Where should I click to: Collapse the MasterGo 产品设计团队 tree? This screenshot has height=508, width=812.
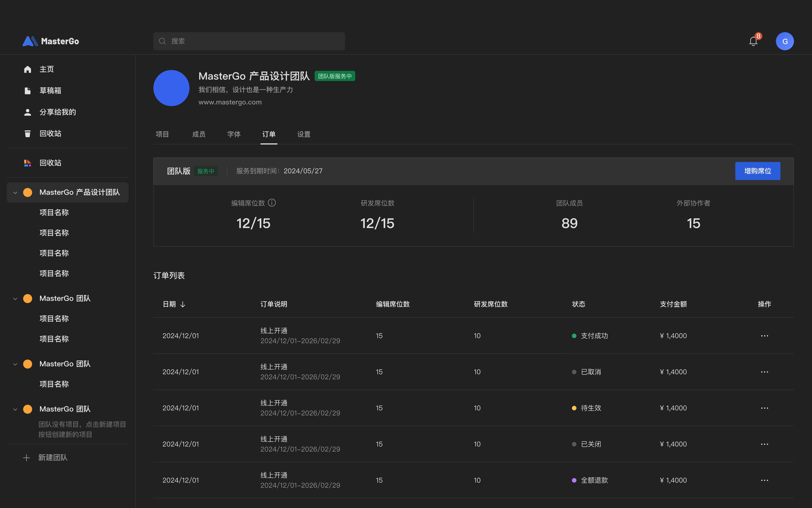pos(15,192)
